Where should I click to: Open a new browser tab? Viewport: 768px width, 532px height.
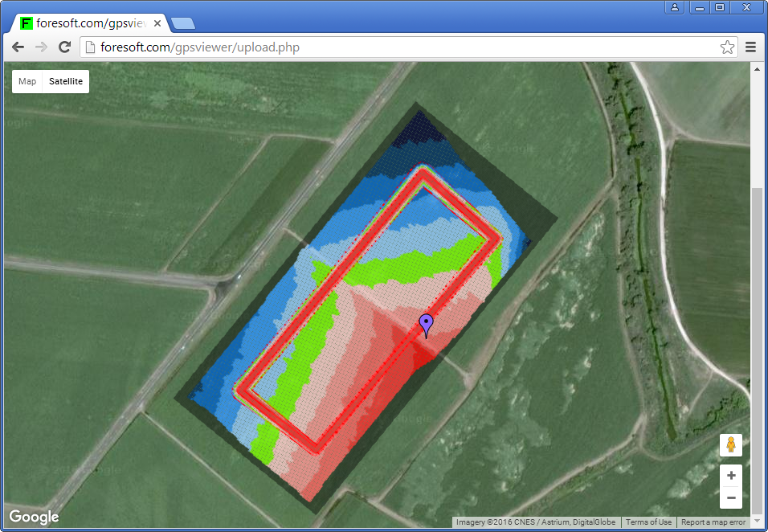pyautogui.click(x=183, y=23)
